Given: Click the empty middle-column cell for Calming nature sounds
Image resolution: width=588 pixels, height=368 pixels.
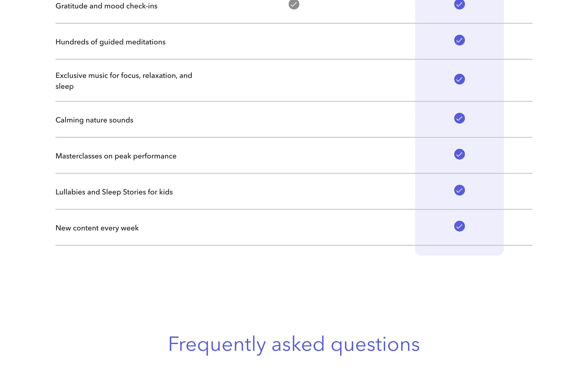Looking at the screenshot, I should 294,120.
